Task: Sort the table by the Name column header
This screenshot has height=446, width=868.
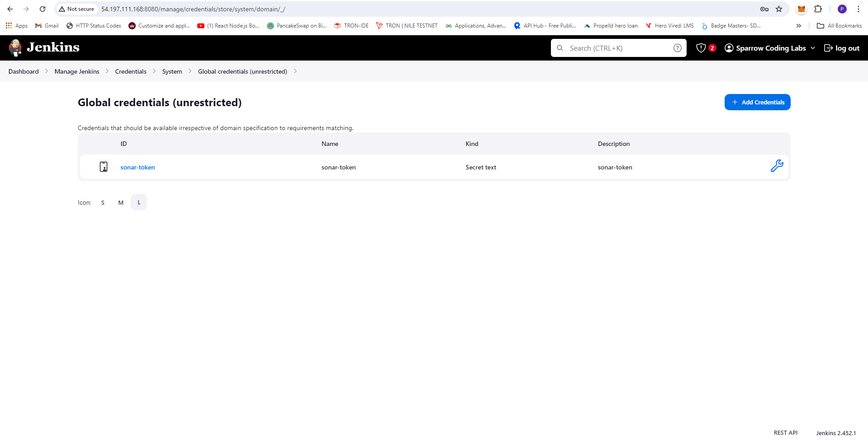Action: pos(330,144)
